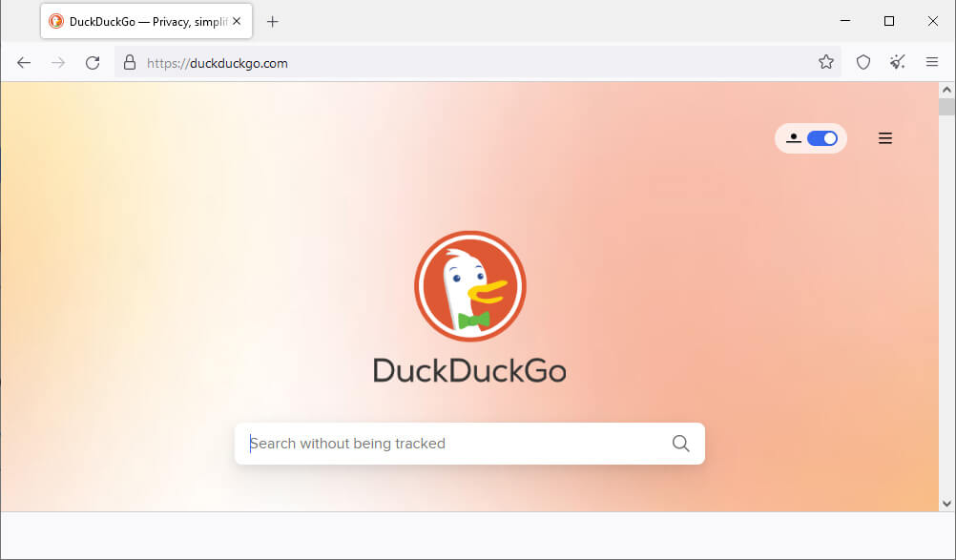Viewport: 956px width, 560px height.
Task: Click the forward navigation arrow
Action: click(58, 63)
